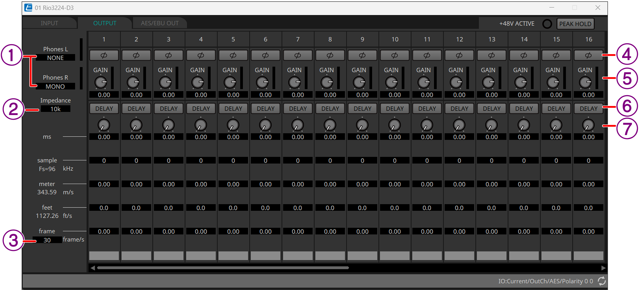The image size is (644, 290).
Task: Toggle polarity button for channel 15
Action: 556,55
